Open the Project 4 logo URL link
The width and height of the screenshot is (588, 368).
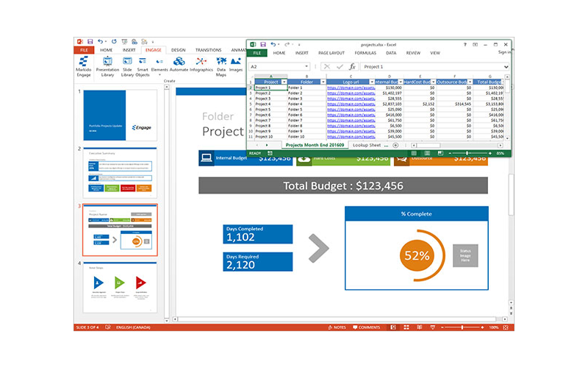(x=351, y=104)
